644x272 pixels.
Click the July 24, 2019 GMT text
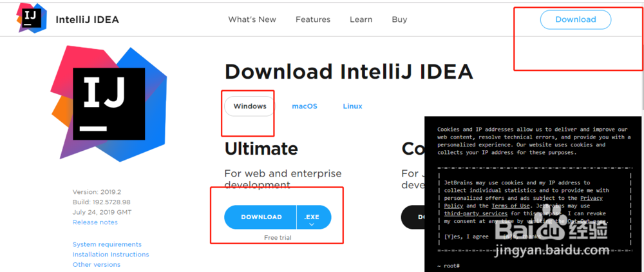pos(102,213)
